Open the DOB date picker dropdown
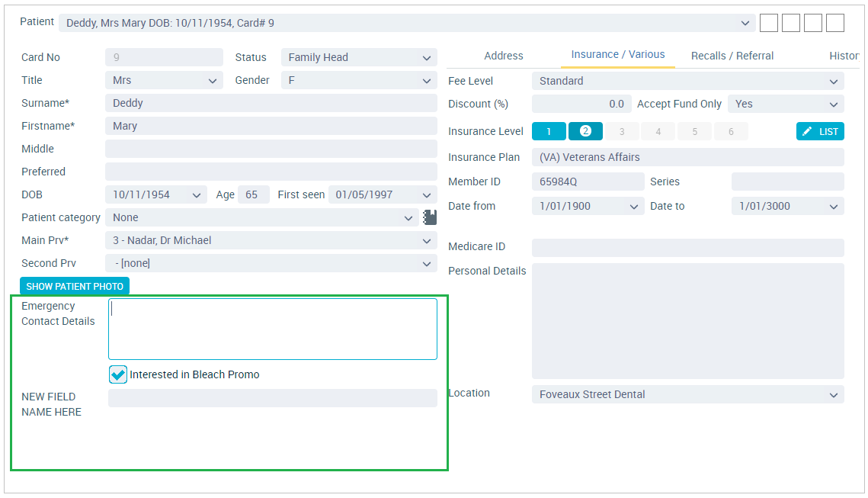 click(196, 195)
